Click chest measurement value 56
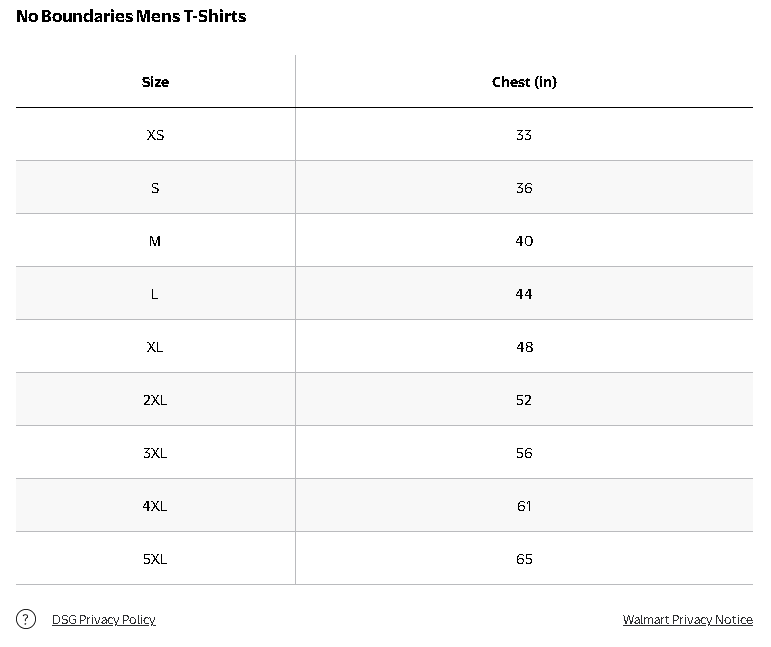Image resolution: width=771 pixels, height=647 pixels. pos(524,453)
